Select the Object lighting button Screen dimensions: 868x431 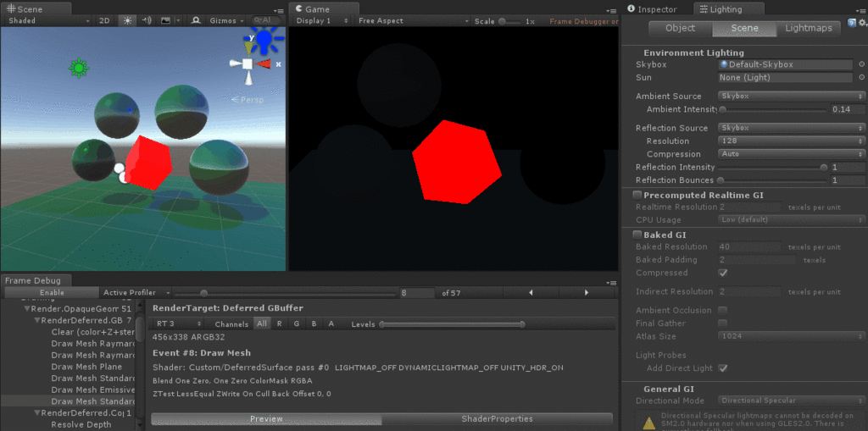point(680,28)
